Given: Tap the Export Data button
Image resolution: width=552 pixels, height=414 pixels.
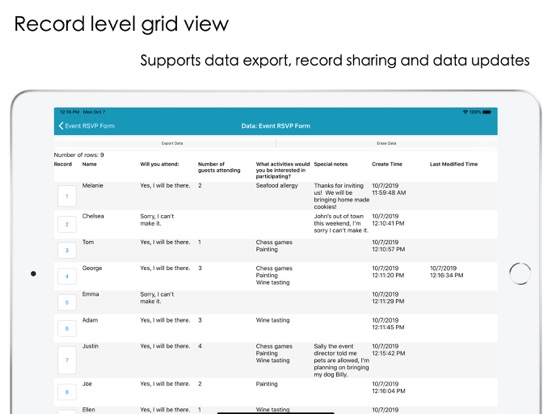Looking at the screenshot, I should coord(172,143).
